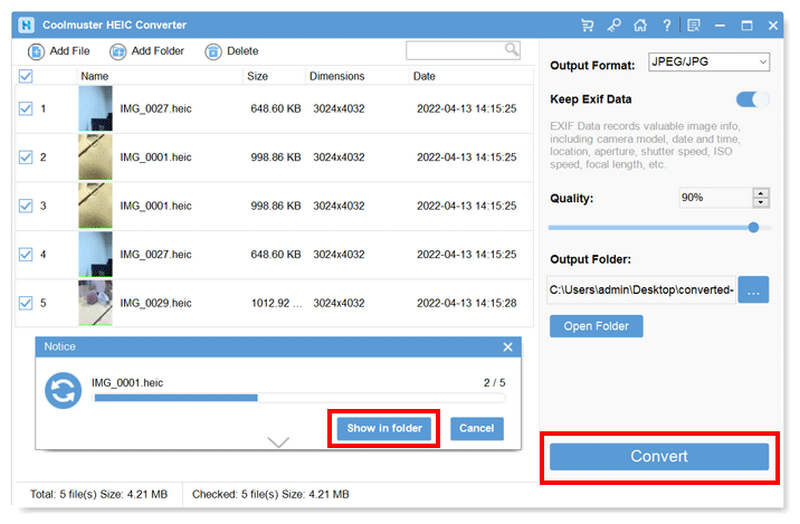
Task: Add a file to the list
Action: click(59, 51)
